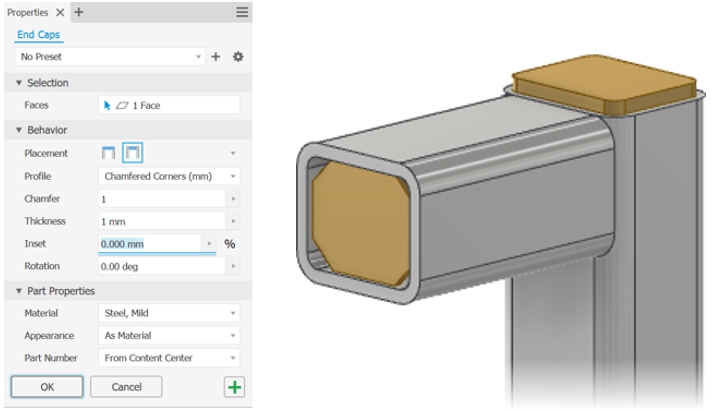The width and height of the screenshot is (714, 411).
Task: Open the Properties panel hamburger menu
Action: click(242, 12)
